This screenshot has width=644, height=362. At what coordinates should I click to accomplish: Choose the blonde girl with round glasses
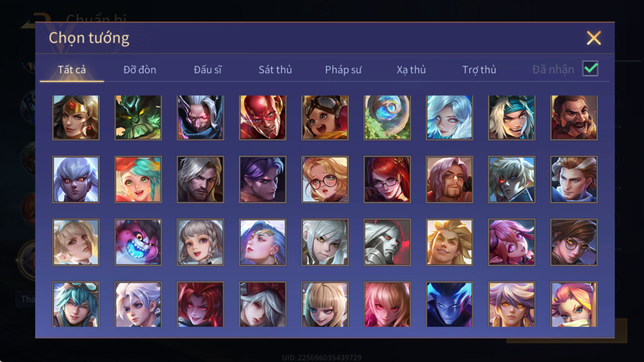pos(325,179)
